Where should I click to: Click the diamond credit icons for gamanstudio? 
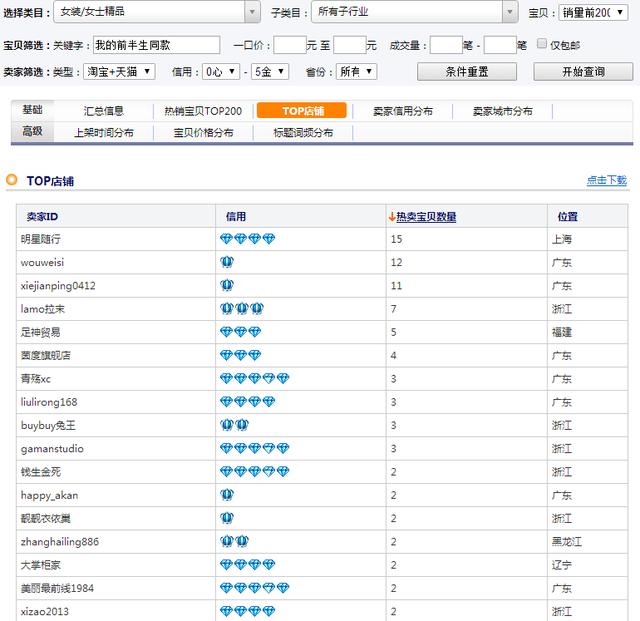(x=254, y=448)
